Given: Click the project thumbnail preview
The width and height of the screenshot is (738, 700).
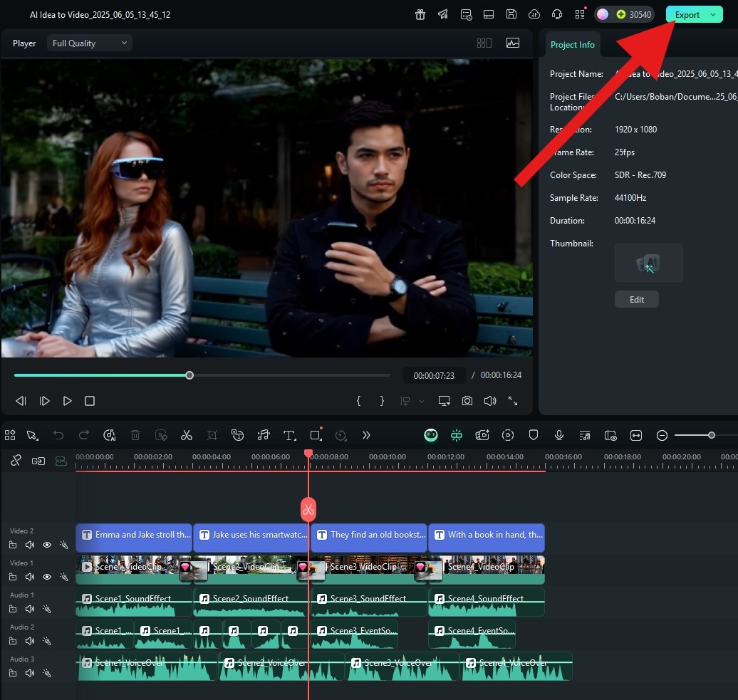Looking at the screenshot, I should pyautogui.click(x=648, y=263).
